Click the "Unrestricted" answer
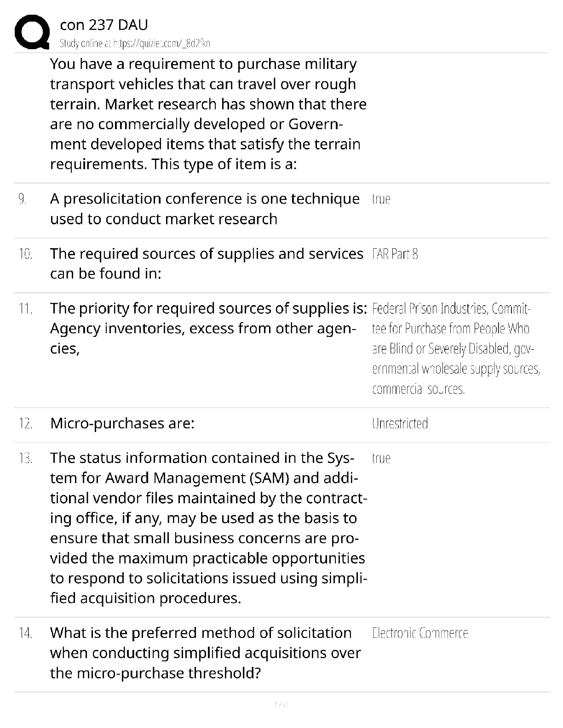The width and height of the screenshot is (563, 728). click(400, 423)
